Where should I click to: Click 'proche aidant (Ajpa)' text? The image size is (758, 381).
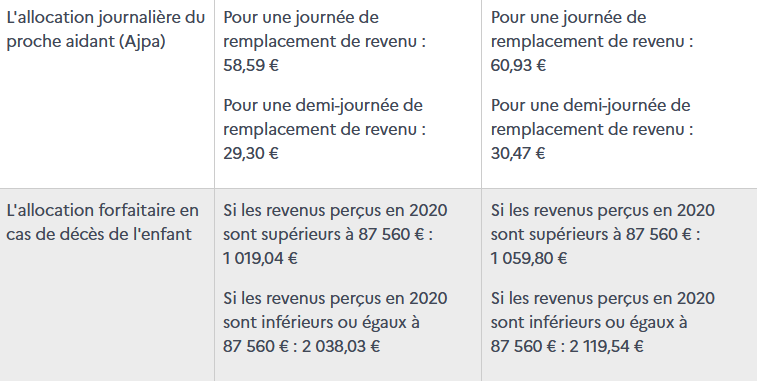[x=86, y=42]
